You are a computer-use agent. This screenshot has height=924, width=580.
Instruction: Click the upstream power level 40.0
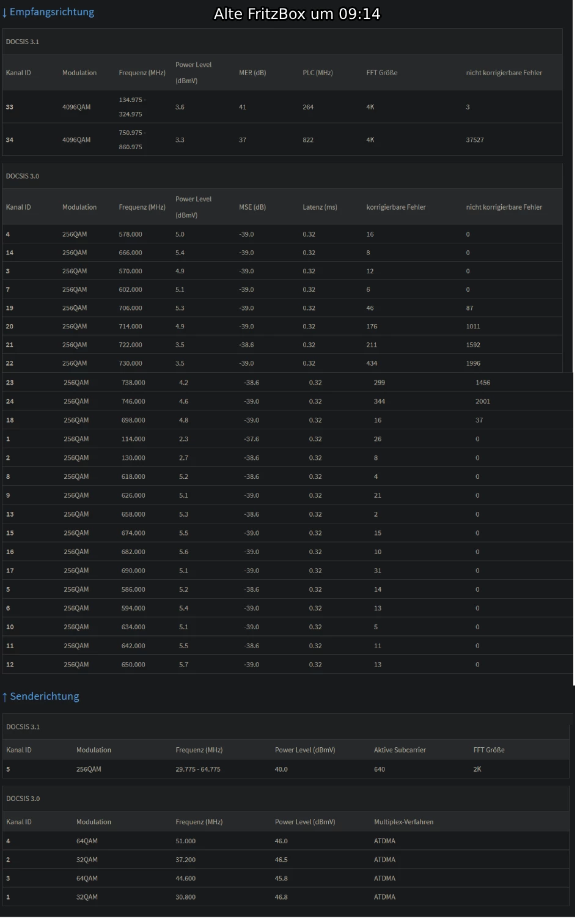(281, 769)
